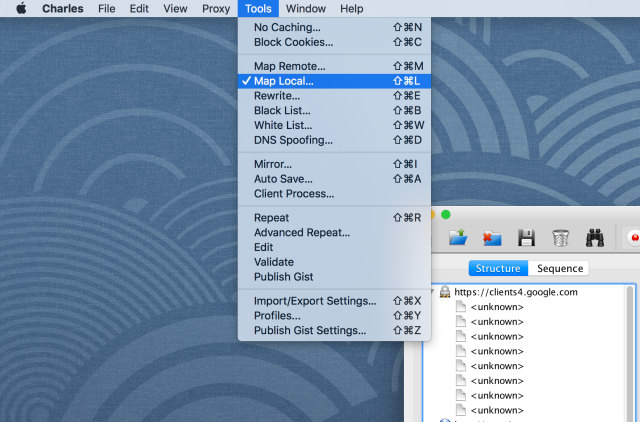
Task: Choose Block Cookies… menu item
Action: pos(334,42)
